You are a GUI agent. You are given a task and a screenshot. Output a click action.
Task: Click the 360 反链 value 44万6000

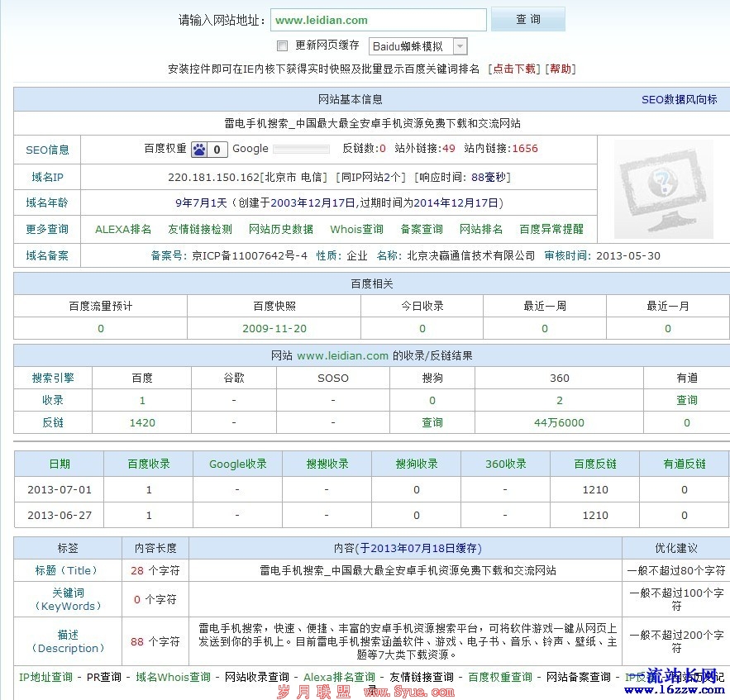point(559,422)
